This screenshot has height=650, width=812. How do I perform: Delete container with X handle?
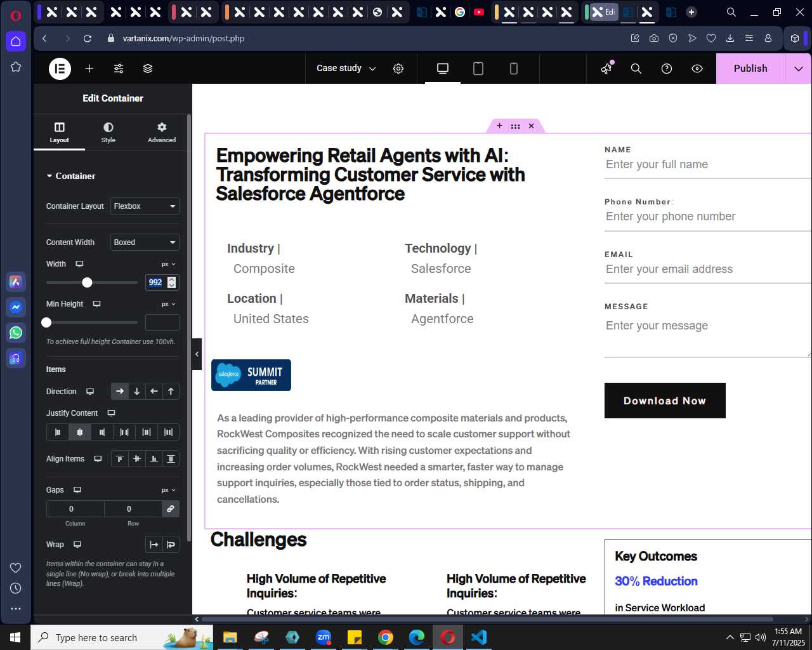[x=532, y=126]
